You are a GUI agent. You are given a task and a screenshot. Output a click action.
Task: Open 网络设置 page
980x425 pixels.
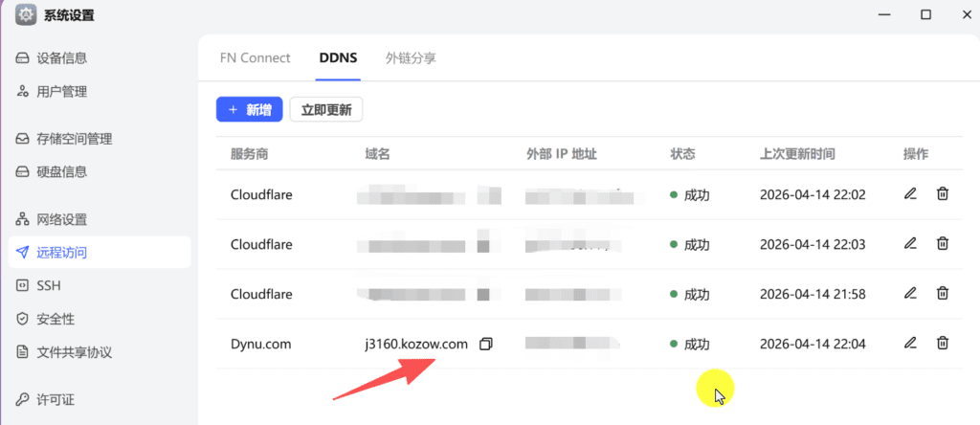100,219
